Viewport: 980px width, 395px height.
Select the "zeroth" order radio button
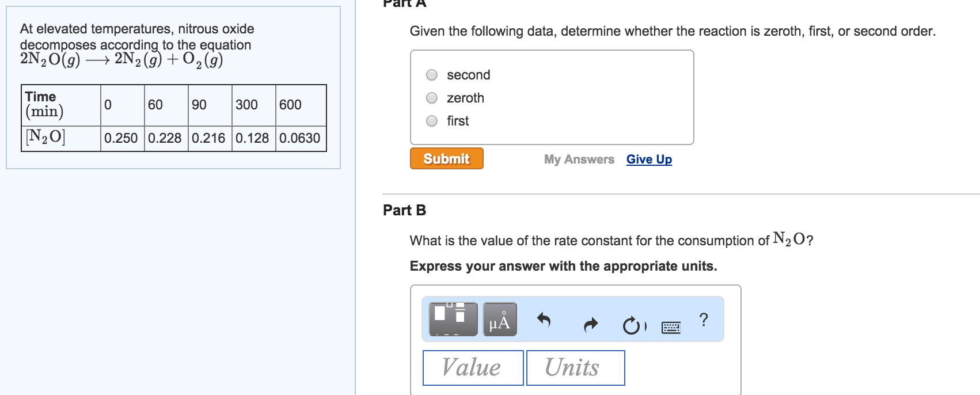pos(432,98)
